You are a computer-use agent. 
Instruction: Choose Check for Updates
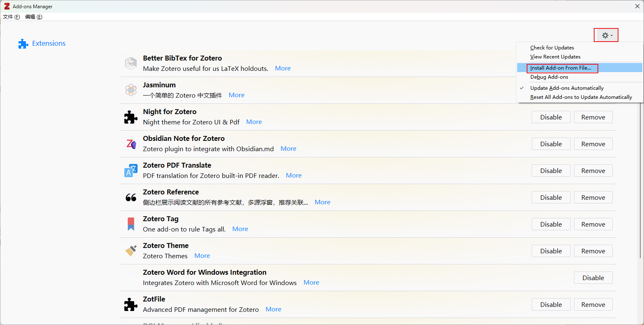(x=580, y=48)
